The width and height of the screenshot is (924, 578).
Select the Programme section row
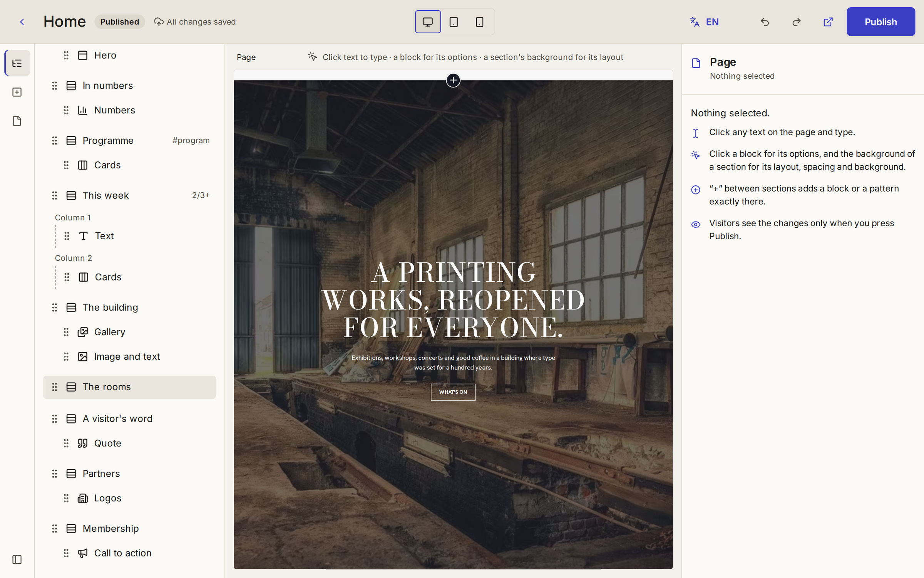tap(129, 141)
